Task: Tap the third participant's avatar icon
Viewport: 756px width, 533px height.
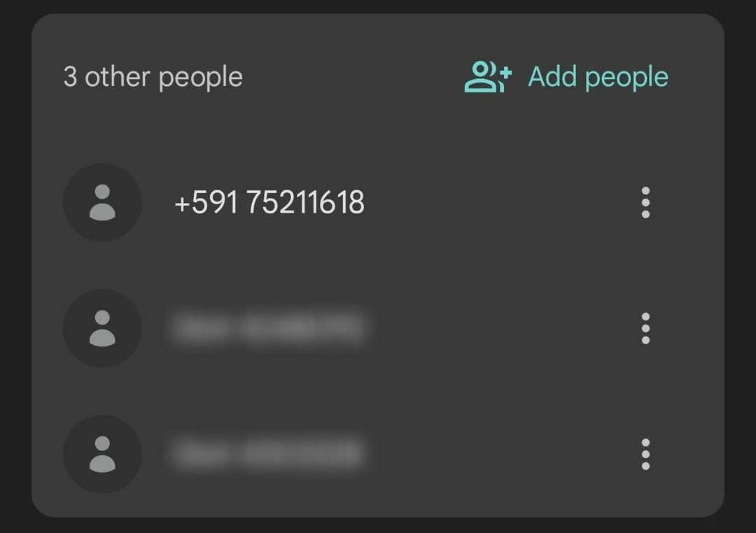Action: tap(102, 454)
